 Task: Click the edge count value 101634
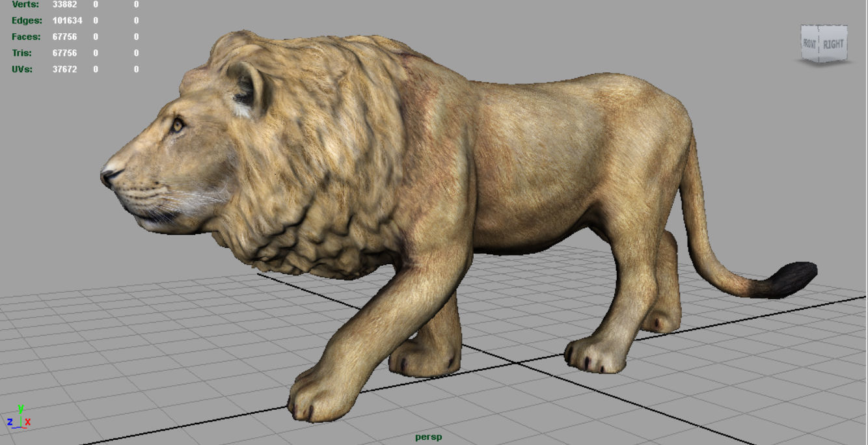pos(67,21)
